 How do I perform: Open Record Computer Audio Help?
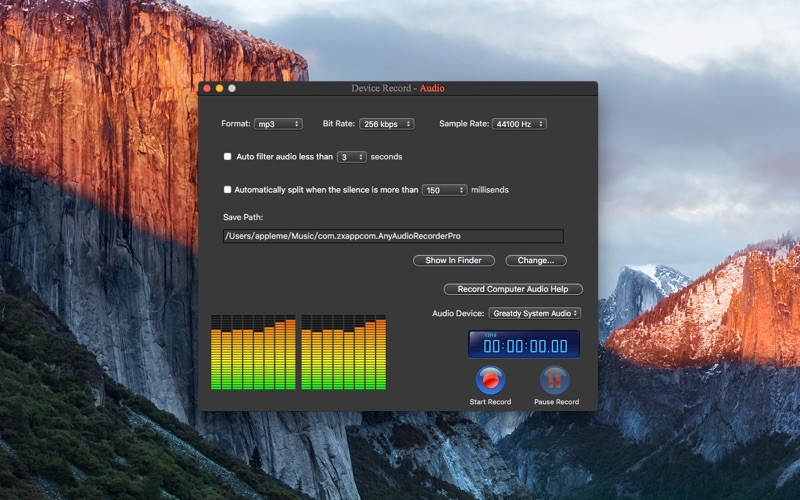click(x=513, y=289)
